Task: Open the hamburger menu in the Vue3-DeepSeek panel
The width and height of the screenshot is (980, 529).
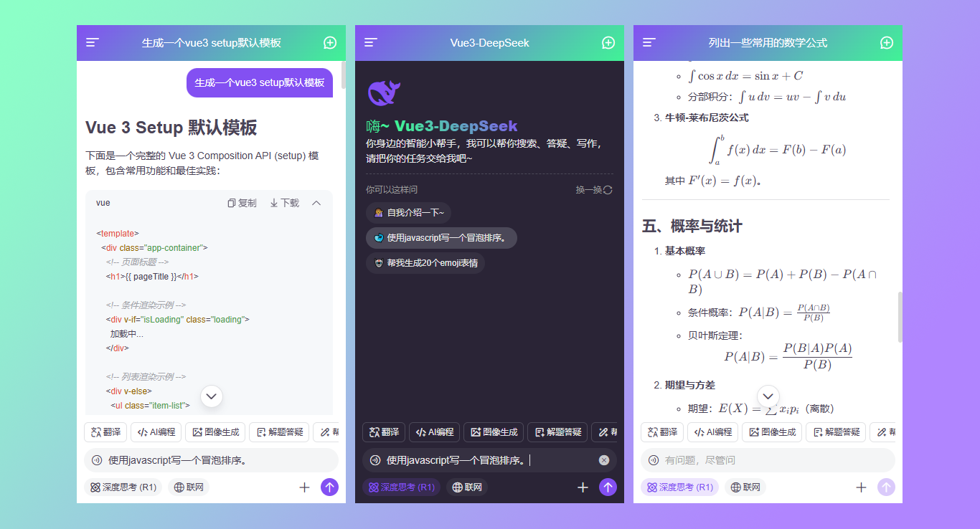Action: [x=371, y=43]
